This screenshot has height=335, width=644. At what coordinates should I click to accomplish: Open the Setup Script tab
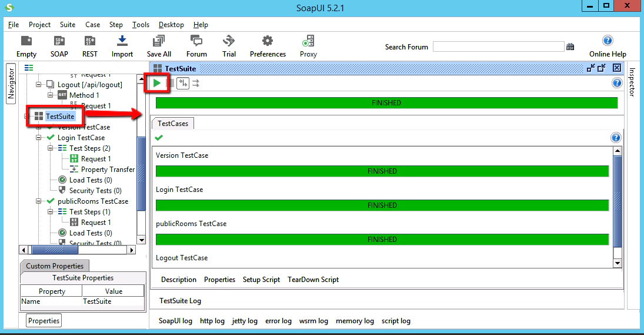click(x=261, y=280)
